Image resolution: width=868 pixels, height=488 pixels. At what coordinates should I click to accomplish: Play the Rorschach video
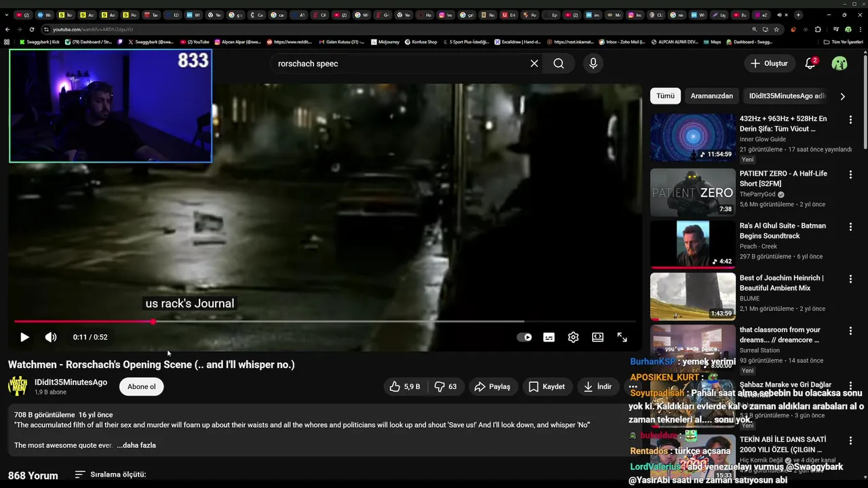click(24, 337)
